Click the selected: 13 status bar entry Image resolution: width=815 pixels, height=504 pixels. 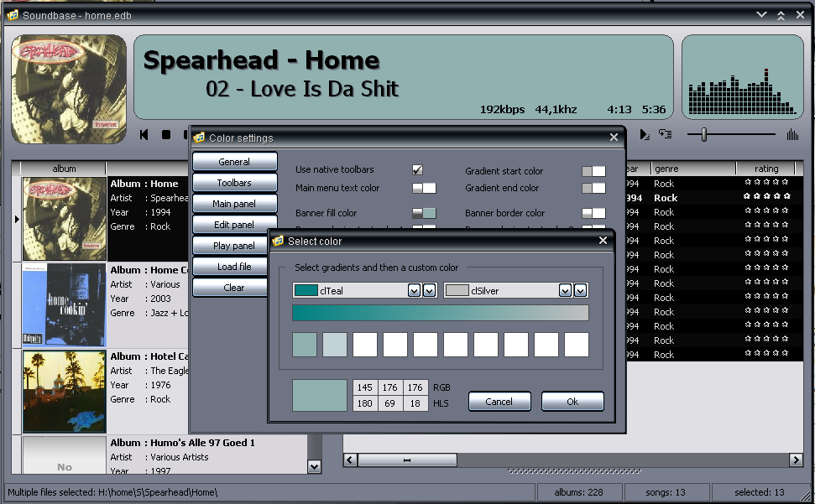(x=759, y=492)
